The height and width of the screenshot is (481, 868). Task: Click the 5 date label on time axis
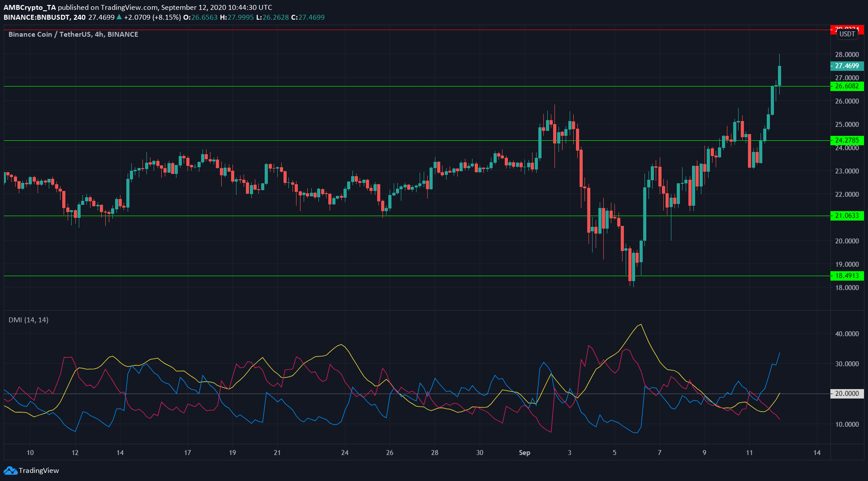[614, 453]
